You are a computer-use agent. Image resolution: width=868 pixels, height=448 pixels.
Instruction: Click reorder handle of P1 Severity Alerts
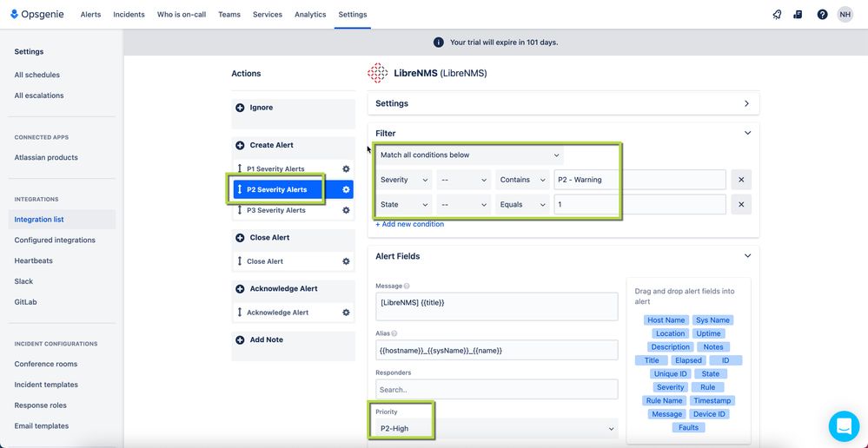pyautogui.click(x=240, y=168)
